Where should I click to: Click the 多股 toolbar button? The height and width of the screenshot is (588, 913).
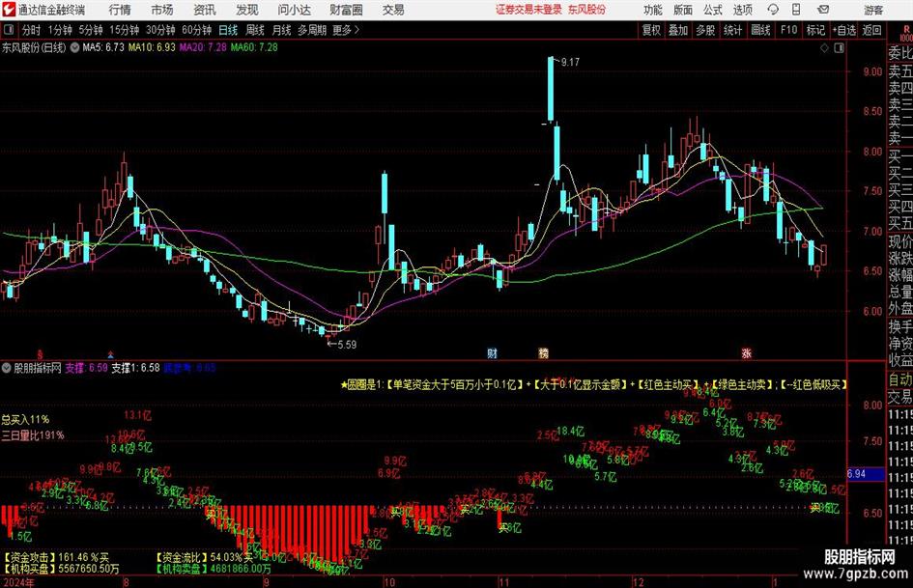point(705,30)
